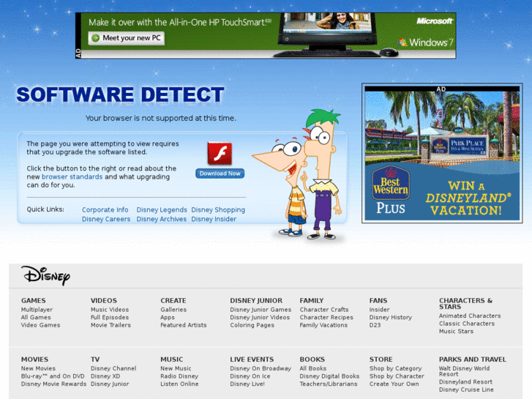Open the CREATE footer heading
Viewport: 532px width, 399px height.
coord(173,300)
